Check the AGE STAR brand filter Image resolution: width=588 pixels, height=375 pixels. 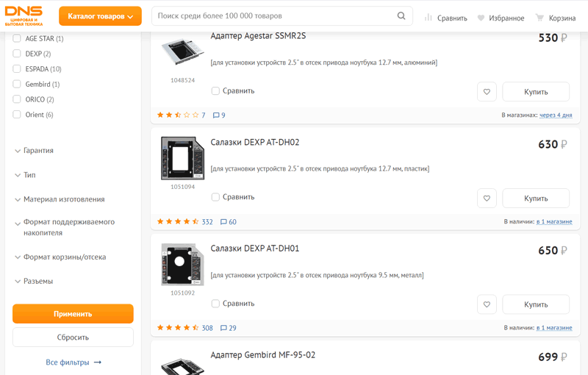point(17,38)
